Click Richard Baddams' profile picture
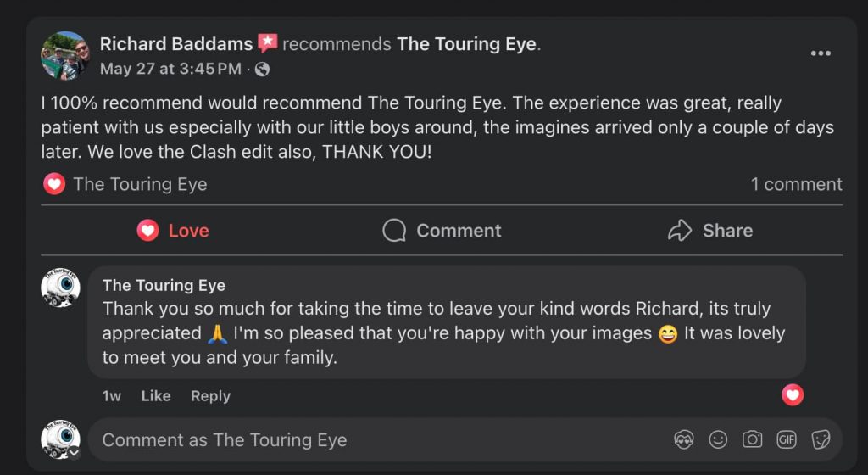The height and width of the screenshot is (475, 868). pyautogui.click(x=65, y=56)
